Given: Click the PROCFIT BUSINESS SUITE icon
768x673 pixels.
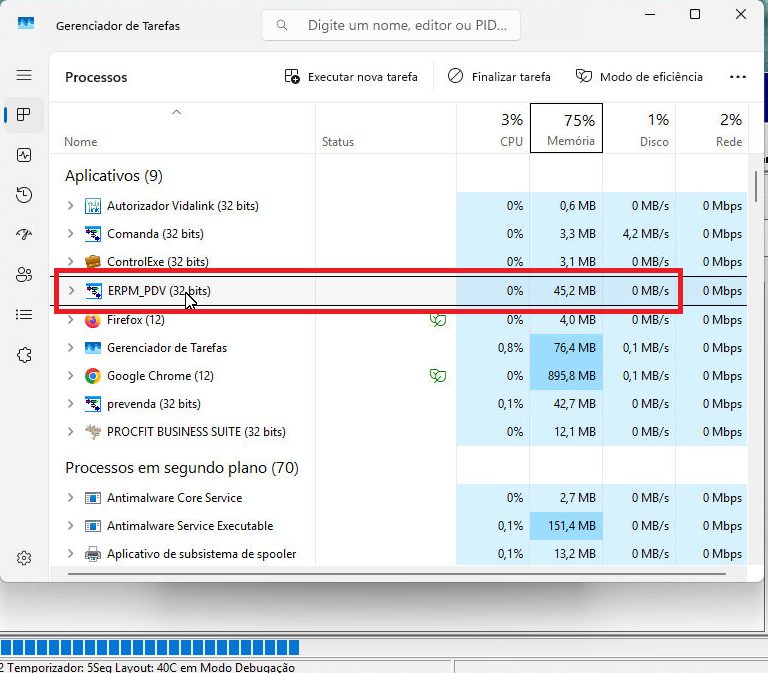Looking at the screenshot, I should (93, 432).
